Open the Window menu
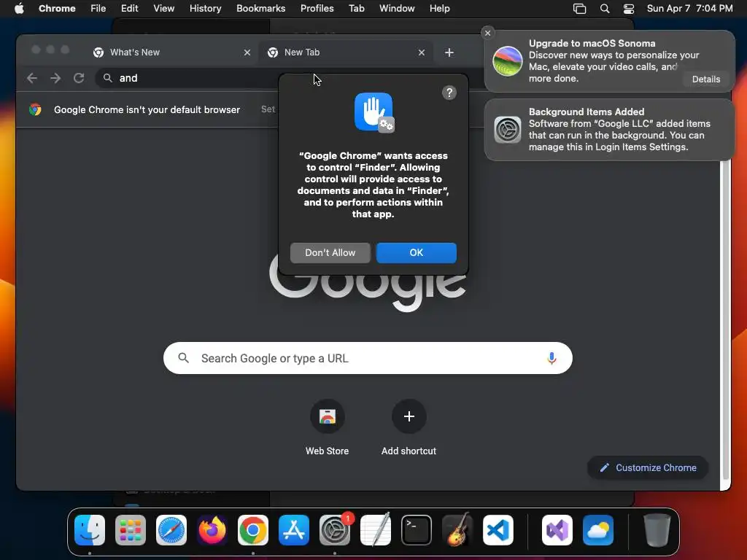Screen dimensions: 747x560 [397, 9]
